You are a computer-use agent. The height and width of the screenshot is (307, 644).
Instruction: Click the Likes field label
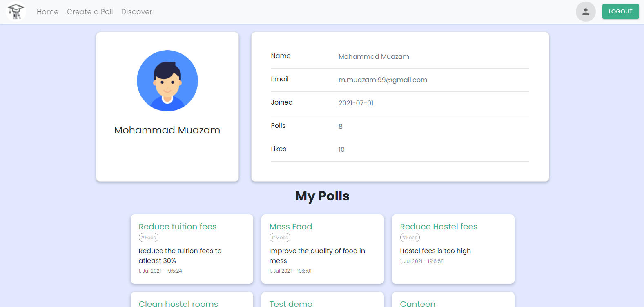(x=279, y=149)
